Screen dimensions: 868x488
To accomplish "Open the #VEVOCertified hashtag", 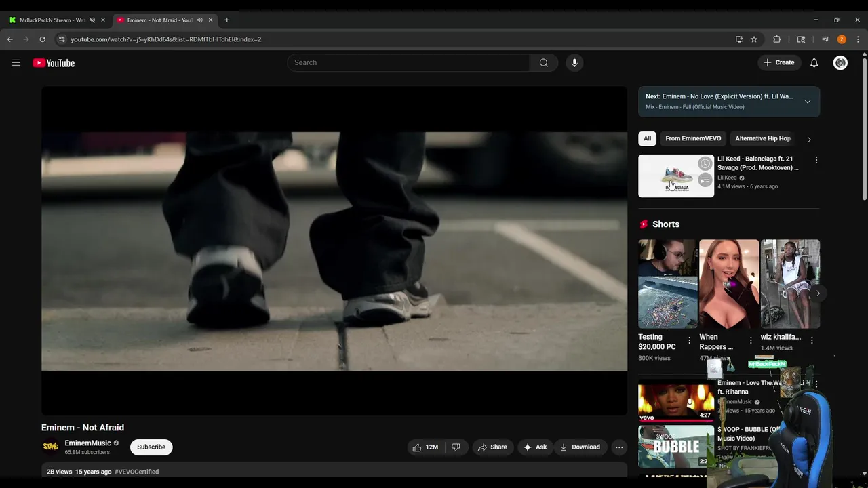I will pyautogui.click(x=137, y=472).
